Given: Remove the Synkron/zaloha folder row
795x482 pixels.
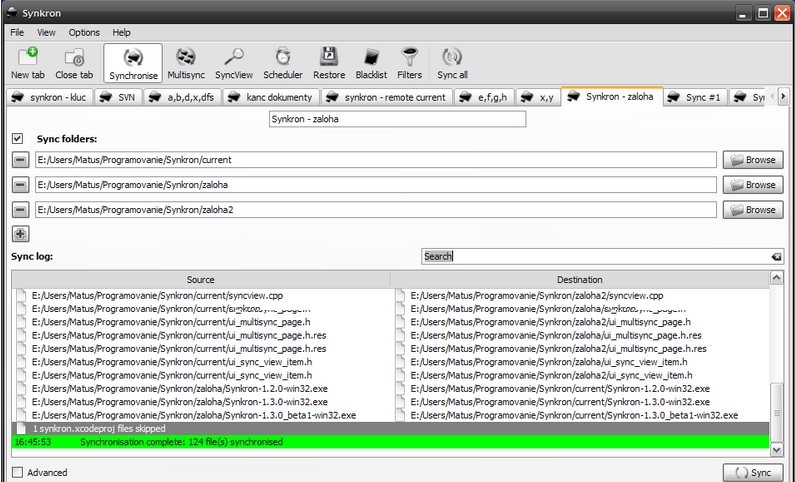Looking at the screenshot, I should pos(20,184).
